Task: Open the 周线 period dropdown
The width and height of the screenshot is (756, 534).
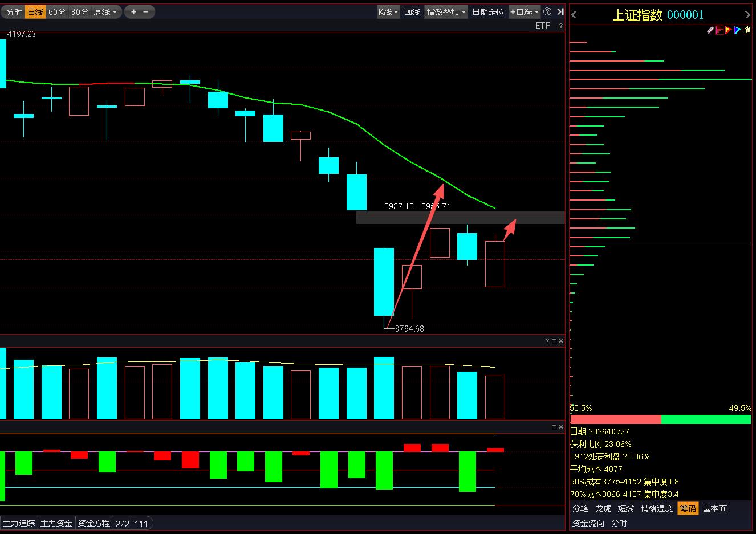Action: coord(105,11)
